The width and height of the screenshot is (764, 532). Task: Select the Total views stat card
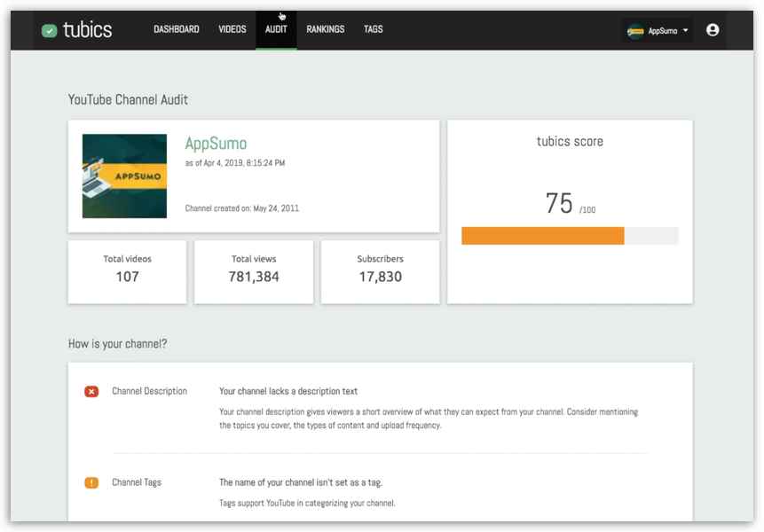[253, 271]
